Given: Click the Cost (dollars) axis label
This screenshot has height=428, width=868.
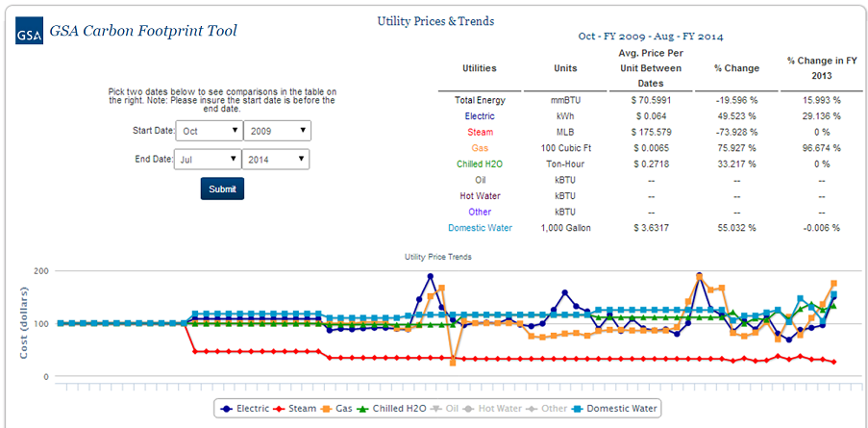Looking at the screenshot, I should 24,323.
